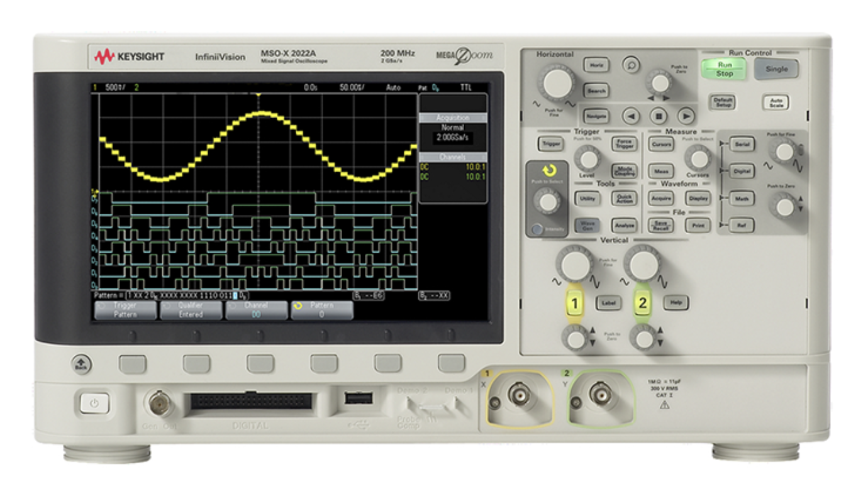Toggle the Serial decode key
This screenshot has width=868, height=489.
[742, 145]
